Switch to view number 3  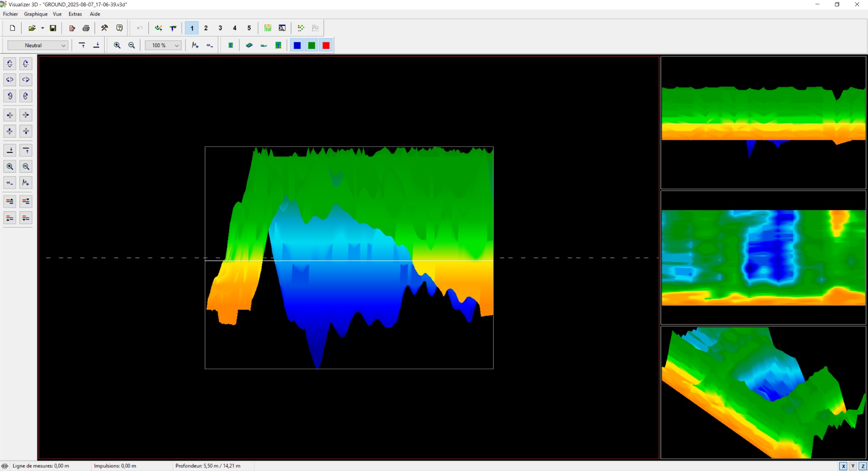220,28
